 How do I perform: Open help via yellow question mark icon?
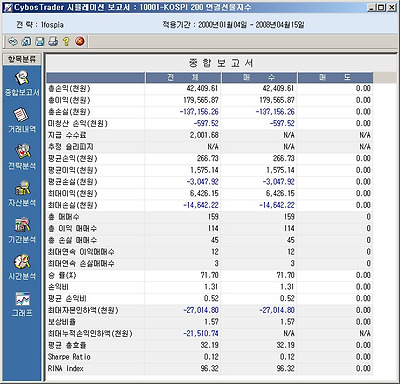[66, 41]
